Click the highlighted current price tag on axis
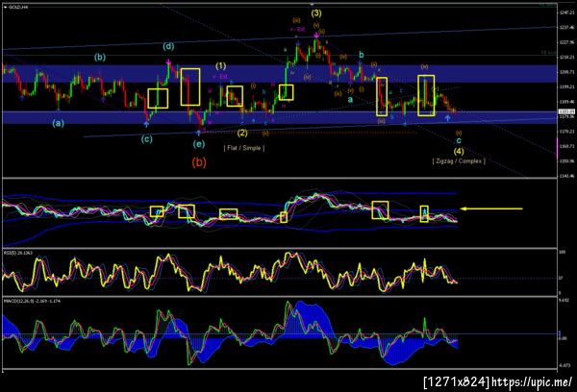 click(x=566, y=111)
